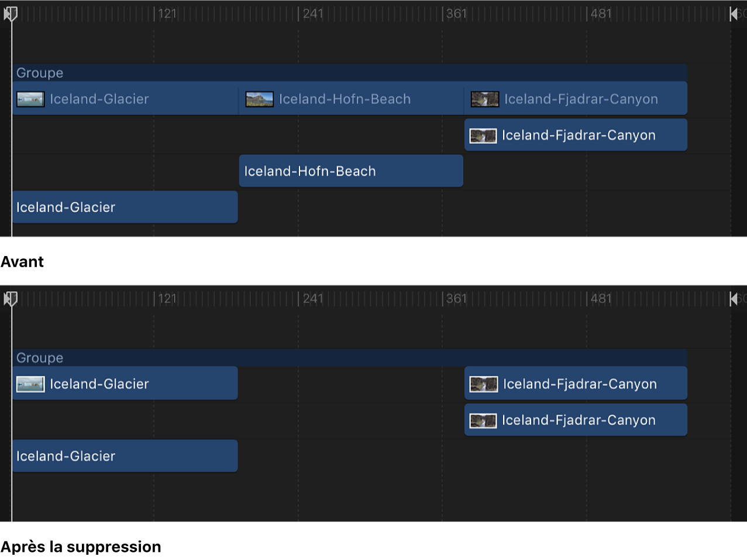Screen dimensions: 747x560
Task: Click the playhead marker in the Avant timeline
Action: coord(11,13)
